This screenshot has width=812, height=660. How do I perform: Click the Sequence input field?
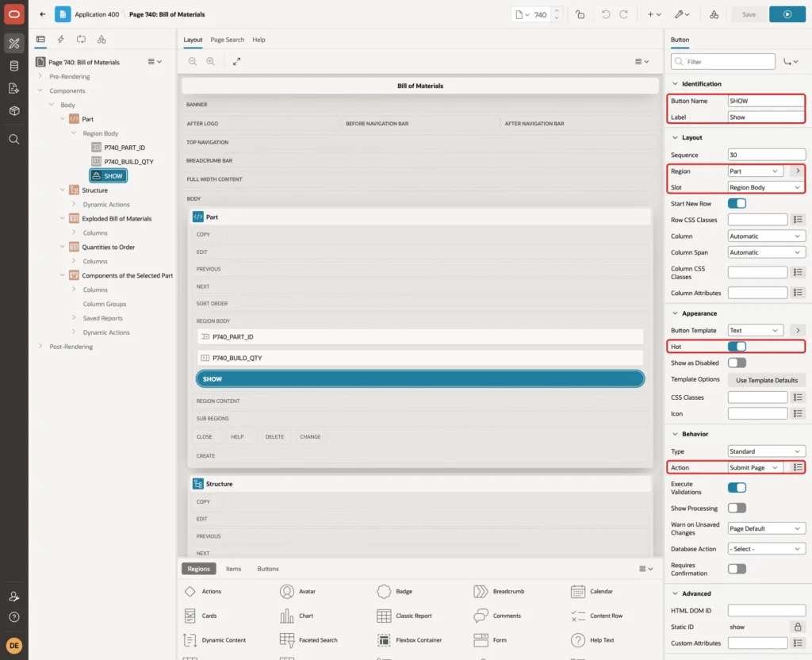(766, 155)
